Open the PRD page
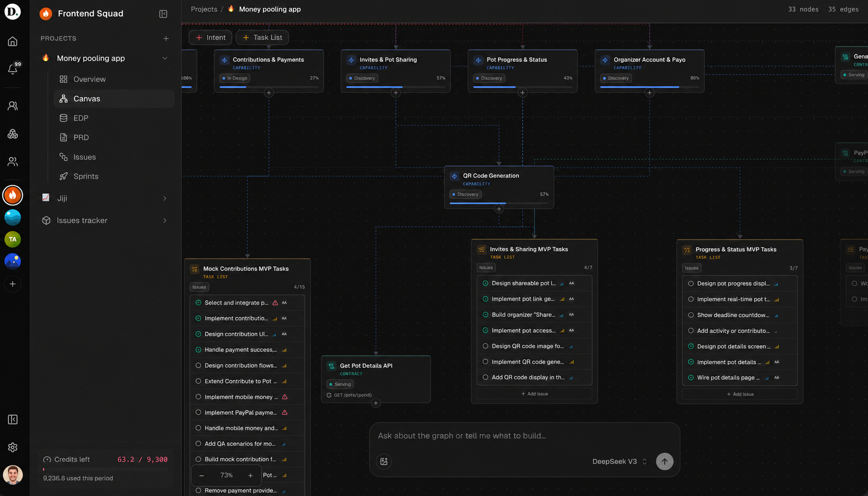Screen dimensions: 868x496 click(114, 138)
